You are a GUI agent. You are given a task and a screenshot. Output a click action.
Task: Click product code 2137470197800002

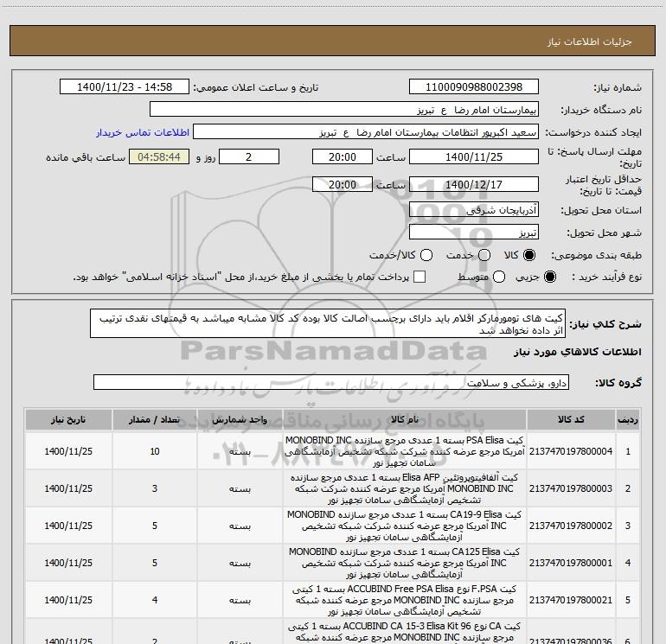[571, 526]
